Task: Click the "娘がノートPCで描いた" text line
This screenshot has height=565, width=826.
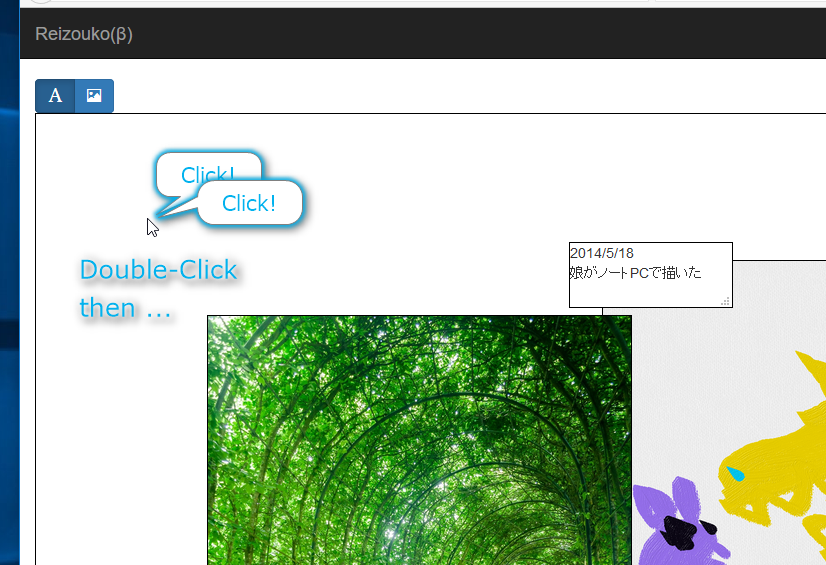Action: [635, 273]
